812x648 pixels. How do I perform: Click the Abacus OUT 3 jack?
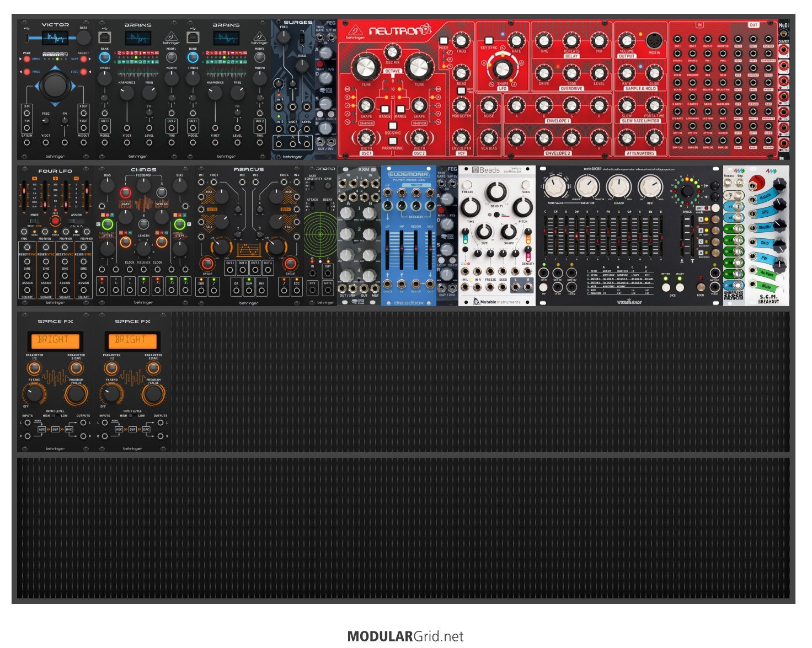[x=255, y=270]
